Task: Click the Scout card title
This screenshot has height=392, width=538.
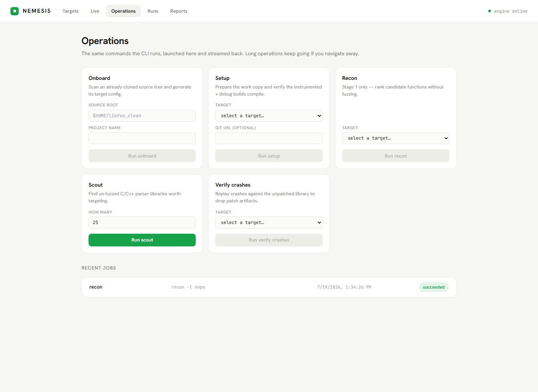Action: 96,185
